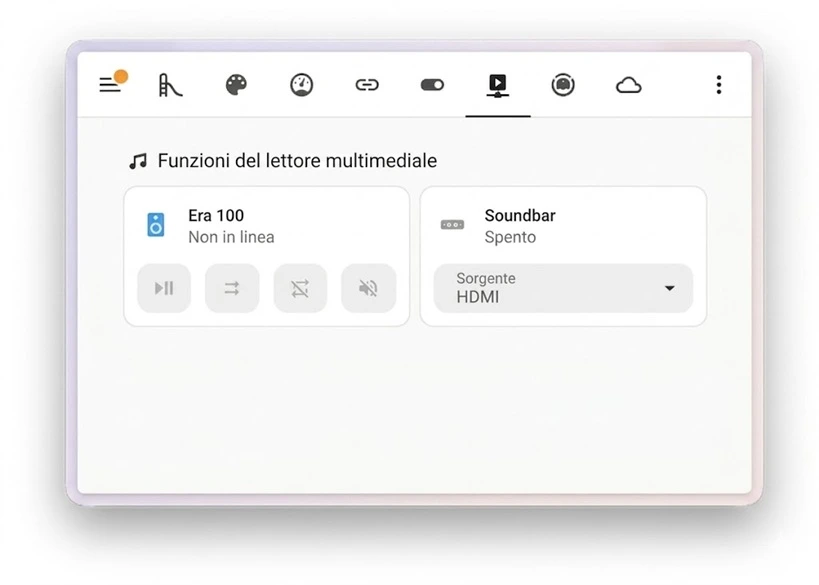Toggle repeat on Era 100
Screen dimensions: 819x585
[300, 288]
